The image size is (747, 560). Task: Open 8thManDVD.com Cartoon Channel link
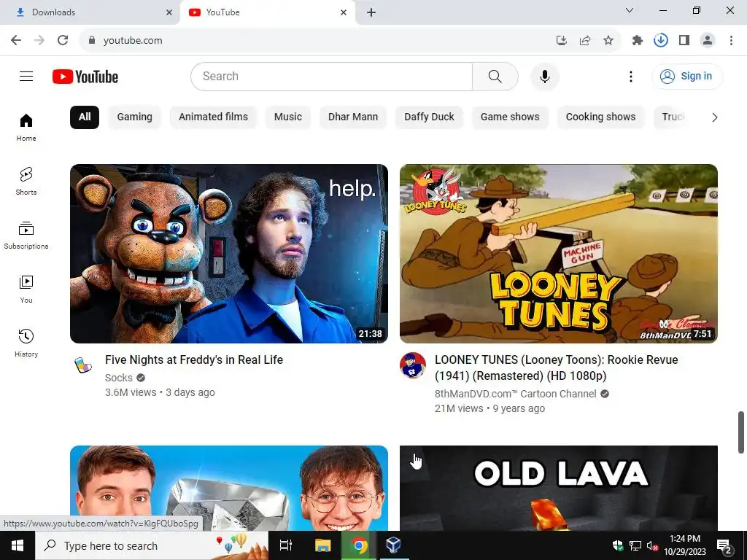516,394
